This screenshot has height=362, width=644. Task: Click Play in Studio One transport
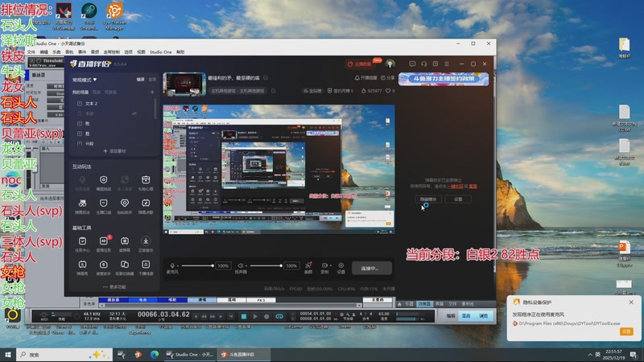(x=255, y=316)
